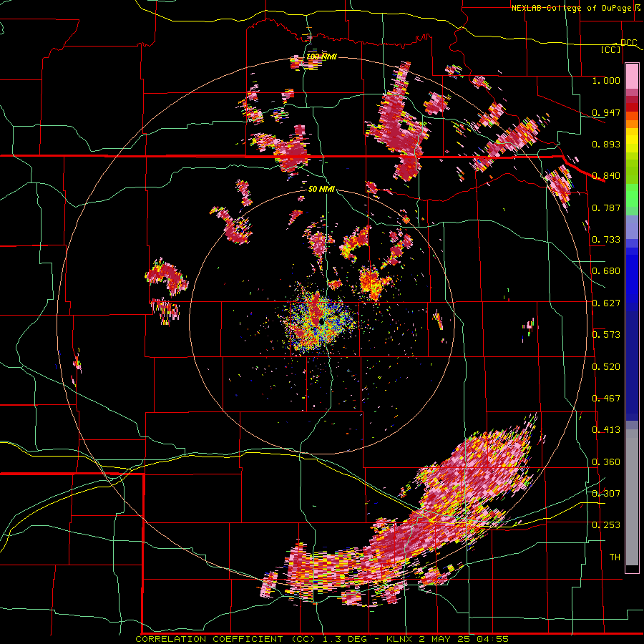
Task: Click the [CC] legend header
Action: [x=611, y=49]
